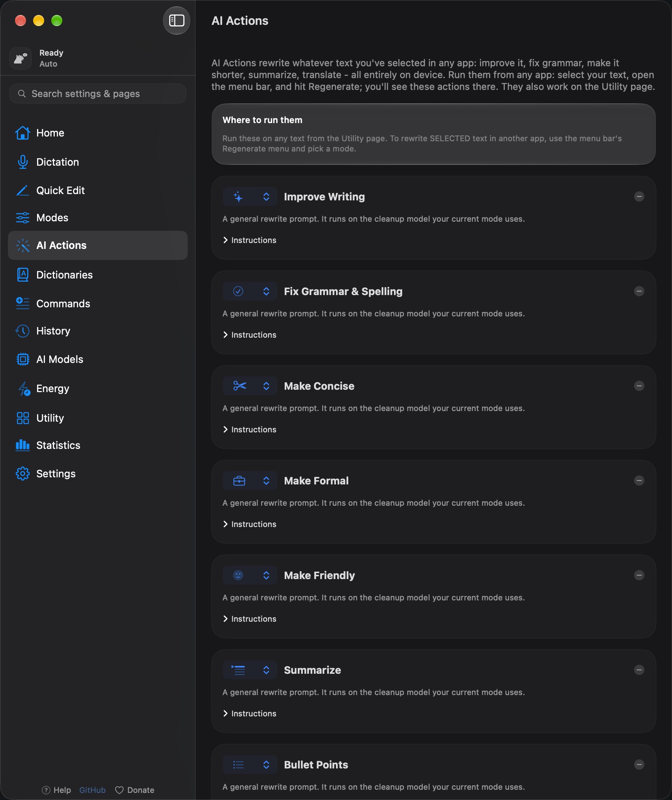Open Make Concise scissors icon picker
672x800 pixels.
tap(250, 386)
